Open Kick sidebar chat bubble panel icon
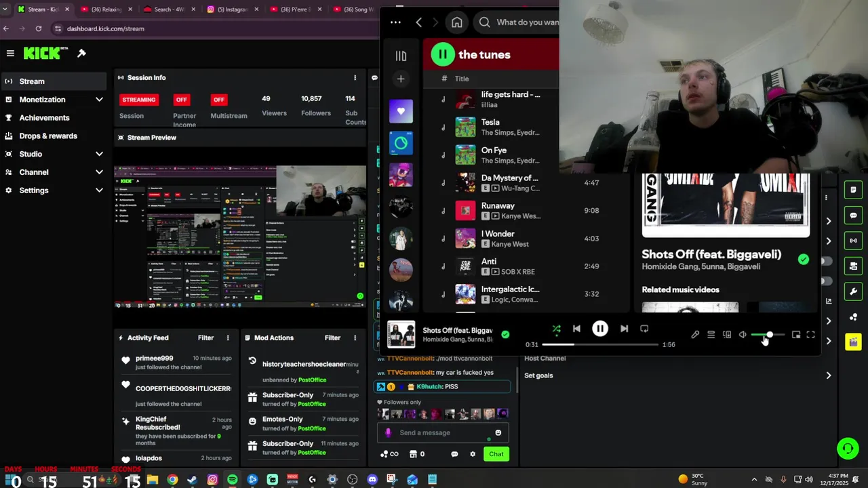 click(x=853, y=216)
